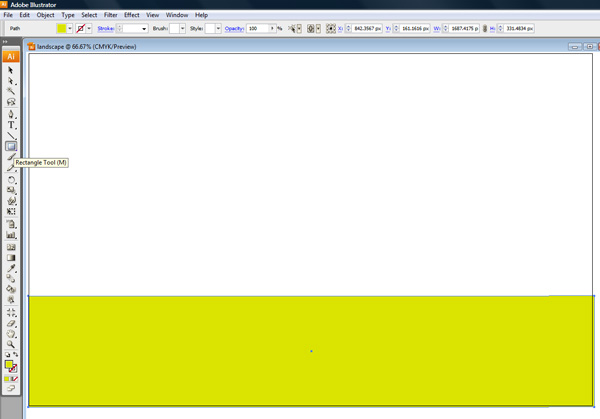Select the Line Segment tool
This screenshot has width=600, height=419.
point(11,135)
